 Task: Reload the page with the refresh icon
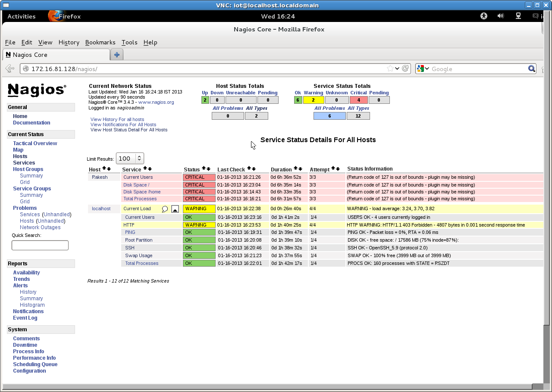pyautogui.click(x=405, y=68)
